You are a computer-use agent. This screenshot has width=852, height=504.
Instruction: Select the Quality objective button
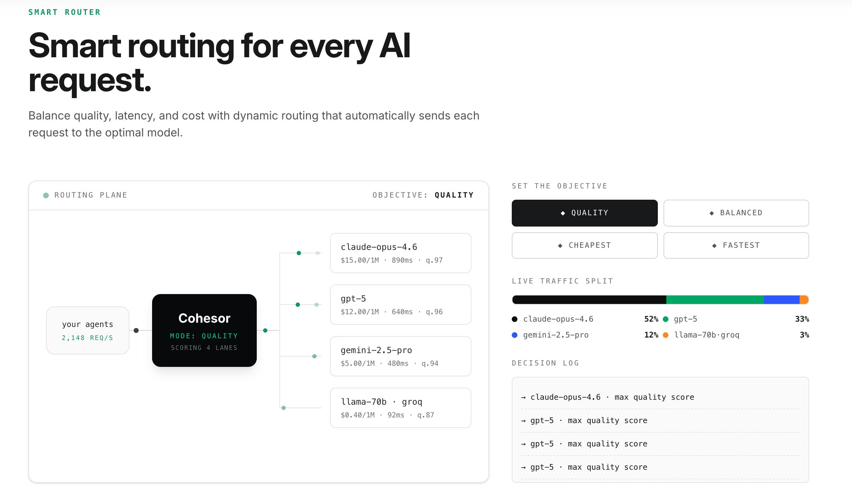(x=585, y=213)
